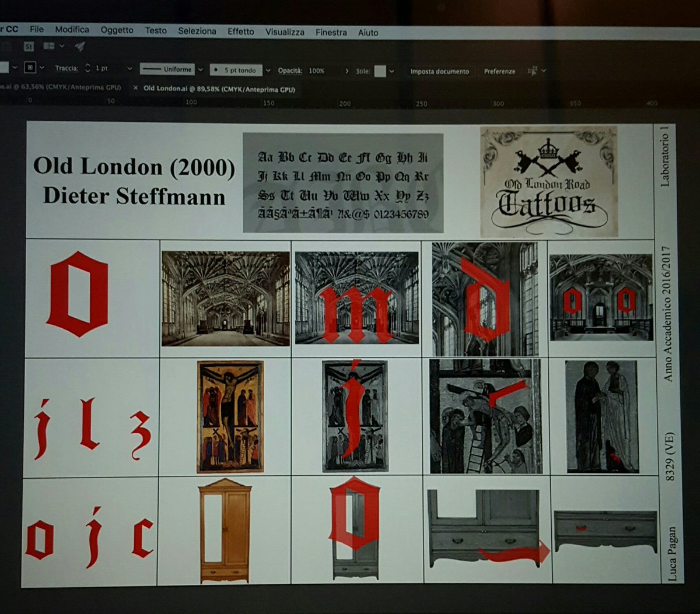Close the Old London.ai tab
The width and height of the screenshot is (700, 614).
tap(135, 89)
